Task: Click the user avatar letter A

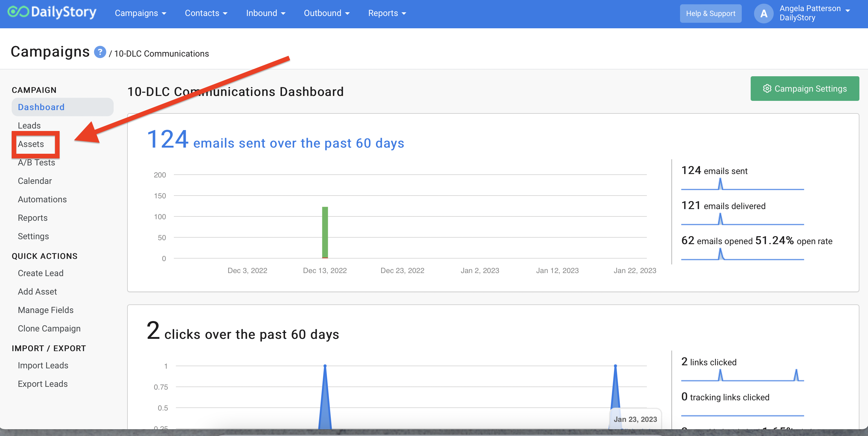Action: point(764,14)
